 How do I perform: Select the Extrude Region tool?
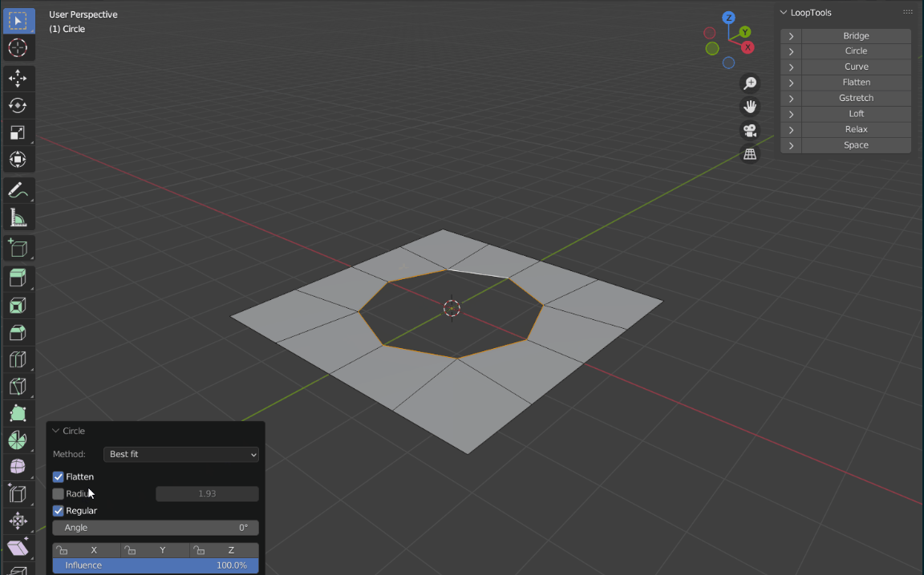(x=18, y=278)
